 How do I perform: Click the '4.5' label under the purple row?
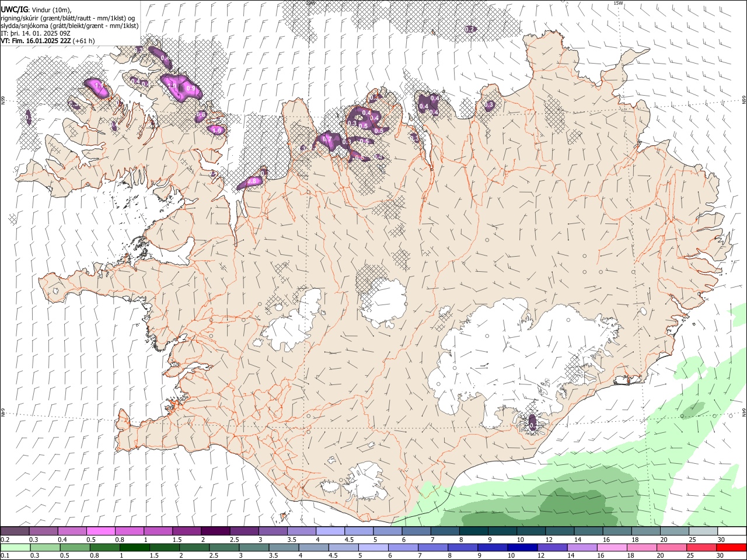click(x=349, y=540)
